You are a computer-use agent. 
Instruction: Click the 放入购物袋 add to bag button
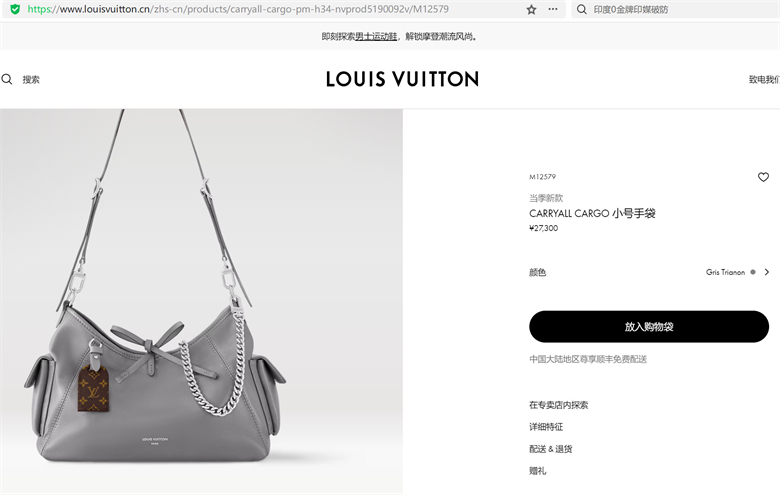click(x=649, y=326)
